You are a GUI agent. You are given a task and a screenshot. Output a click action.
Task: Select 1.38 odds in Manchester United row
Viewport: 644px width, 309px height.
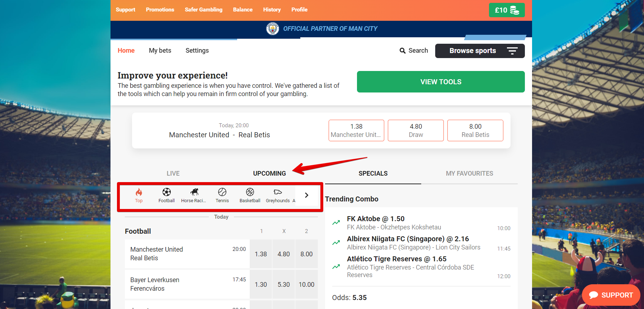pos(261,254)
